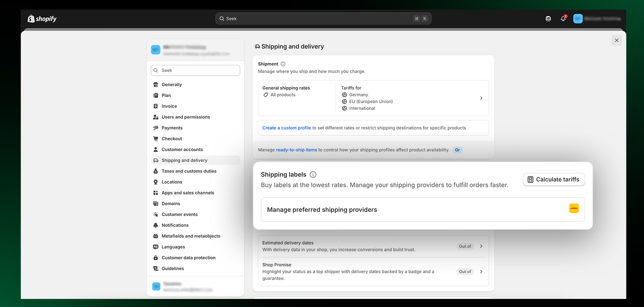Click the top Seek search bar
This screenshot has height=307, width=644.
pos(323,18)
